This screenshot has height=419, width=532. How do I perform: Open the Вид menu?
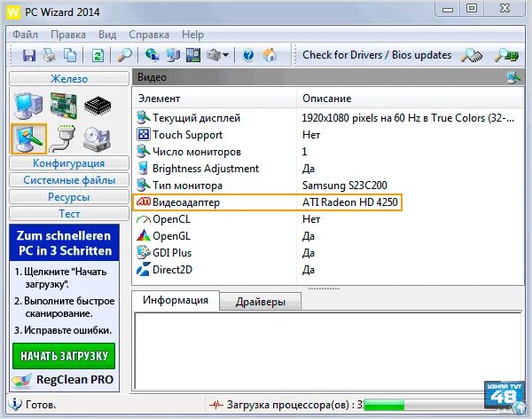pyautogui.click(x=107, y=35)
